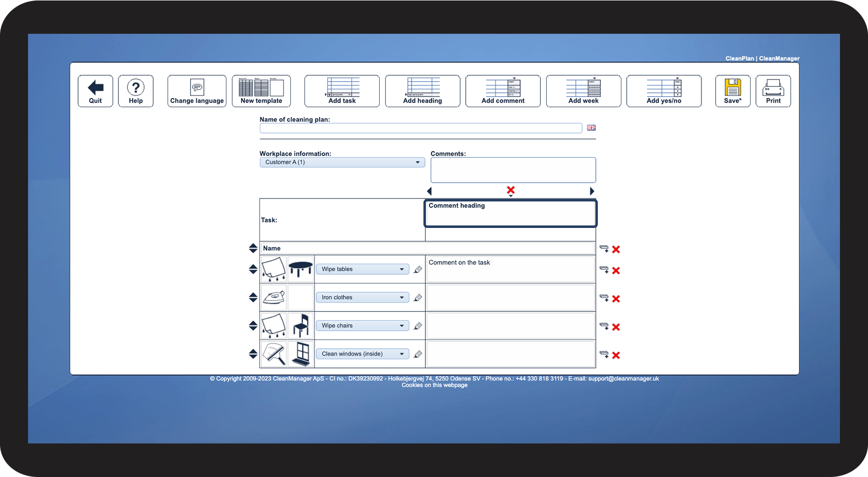Viewport: 868px width, 477px height.
Task: Click the Add yes/no toolbar button
Action: pos(664,91)
